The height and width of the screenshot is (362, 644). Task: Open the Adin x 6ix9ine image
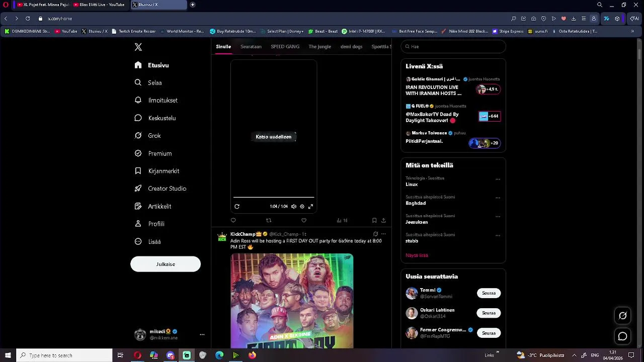coord(292,301)
